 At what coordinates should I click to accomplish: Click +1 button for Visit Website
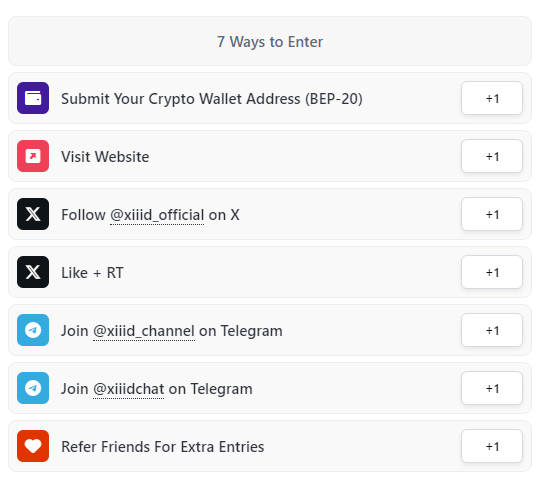tap(492, 156)
